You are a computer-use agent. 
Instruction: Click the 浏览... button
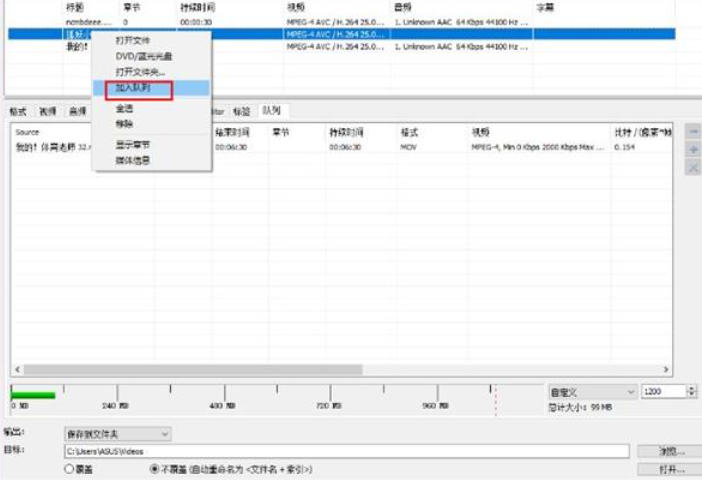pos(667,451)
